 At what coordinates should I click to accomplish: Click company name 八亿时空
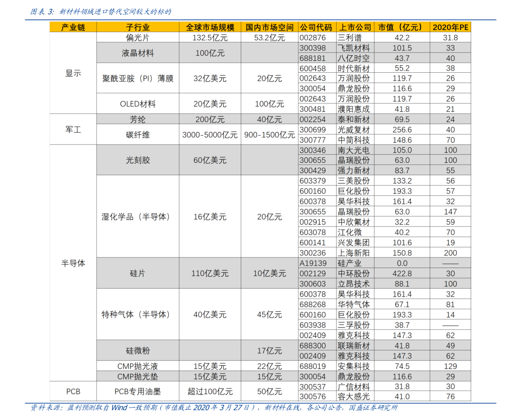354,58
